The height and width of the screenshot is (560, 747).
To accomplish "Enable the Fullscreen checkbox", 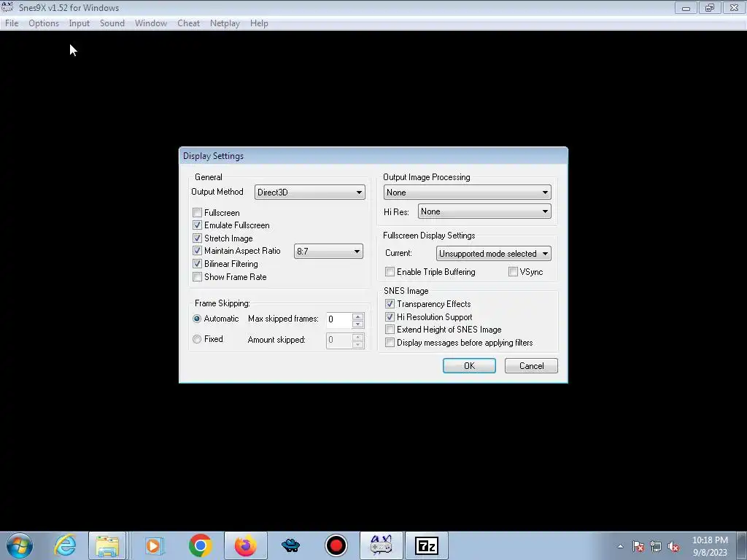I will (197, 212).
